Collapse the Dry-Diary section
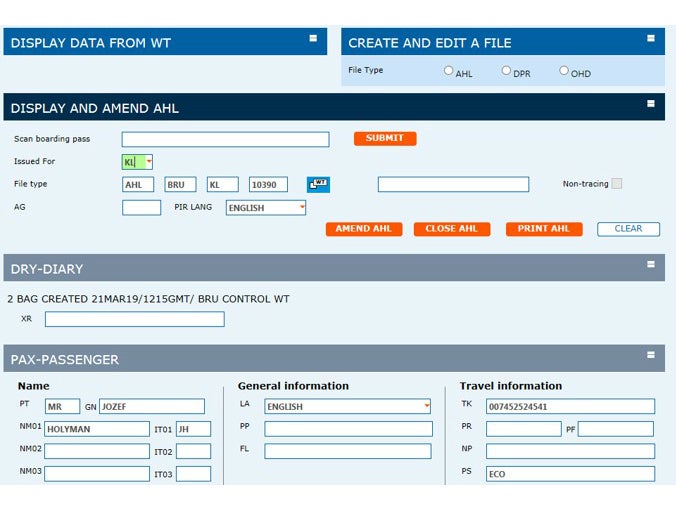This screenshot has height=508, width=676. tap(651, 265)
